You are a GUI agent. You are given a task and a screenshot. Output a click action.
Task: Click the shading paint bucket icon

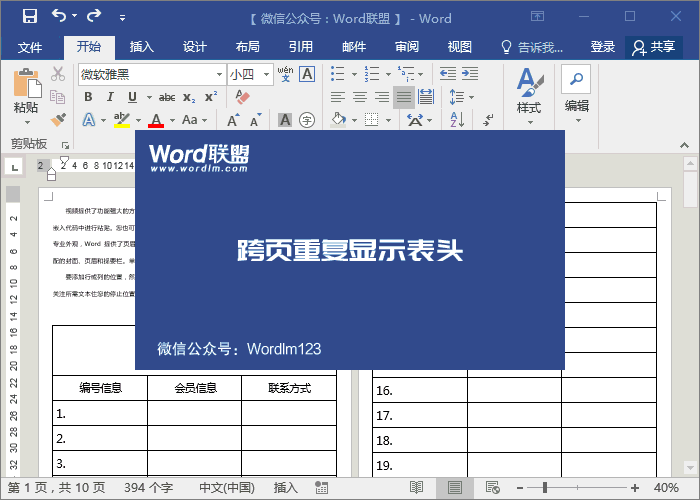(x=338, y=120)
